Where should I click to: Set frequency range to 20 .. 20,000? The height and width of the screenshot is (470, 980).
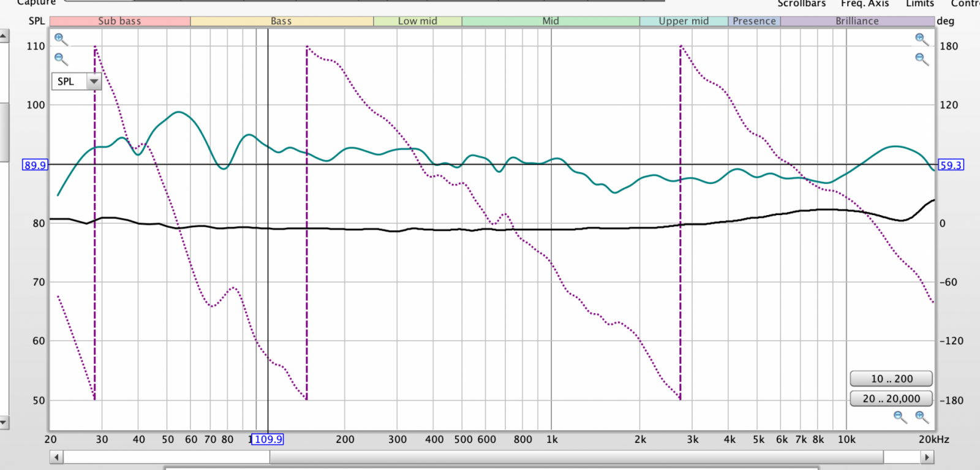(891, 398)
